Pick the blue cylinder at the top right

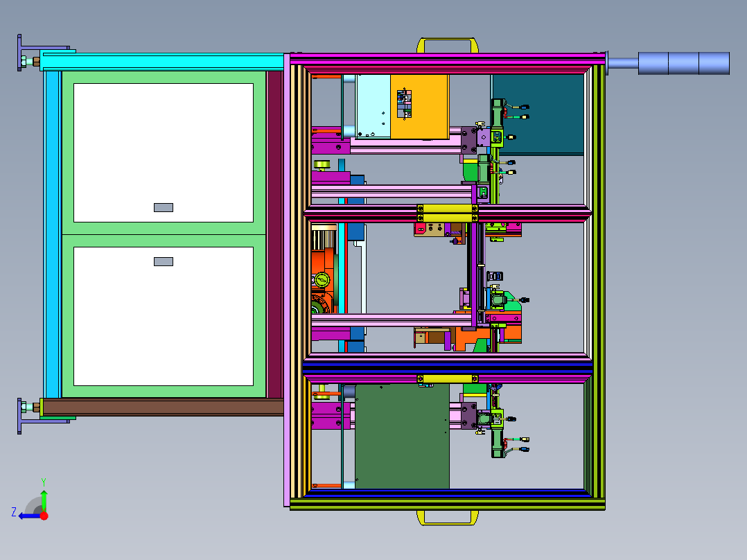683,63
